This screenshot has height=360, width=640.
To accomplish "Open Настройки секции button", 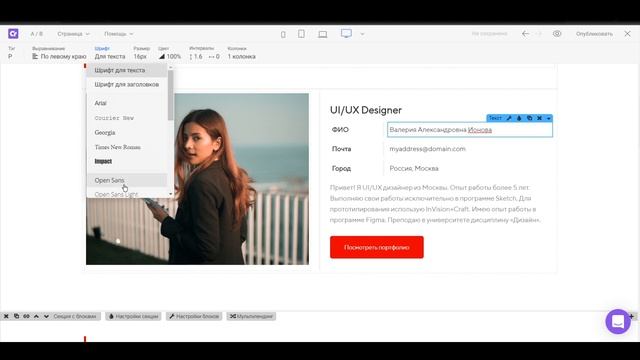I will pos(133,316).
